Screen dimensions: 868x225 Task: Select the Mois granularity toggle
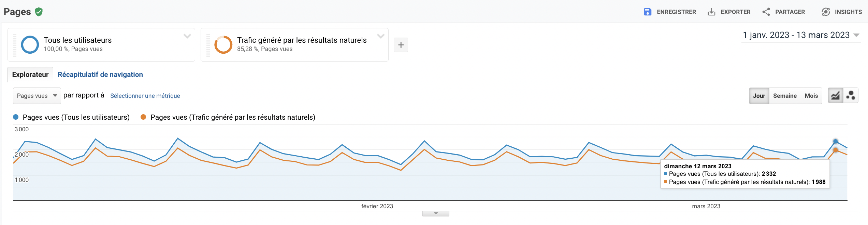[x=811, y=96]
